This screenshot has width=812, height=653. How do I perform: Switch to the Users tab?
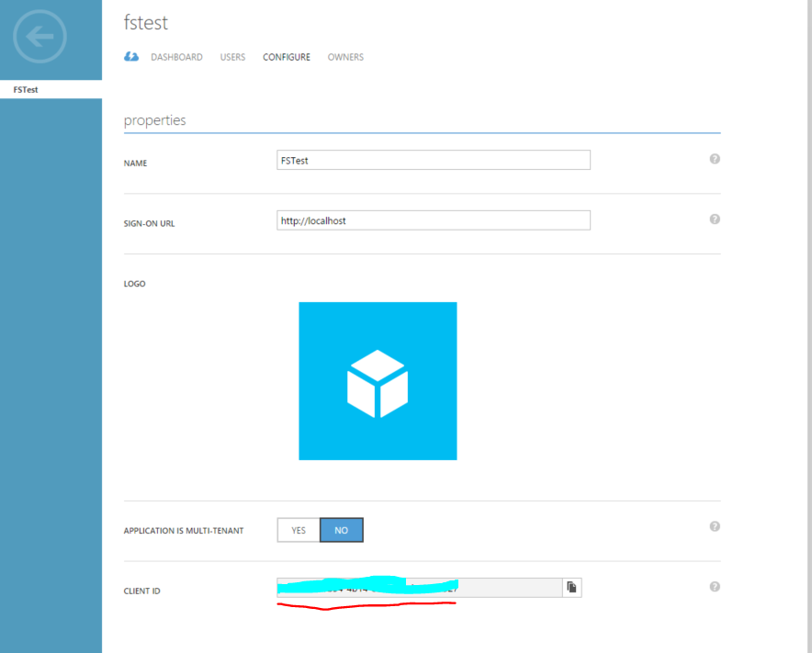click(232, 57)
